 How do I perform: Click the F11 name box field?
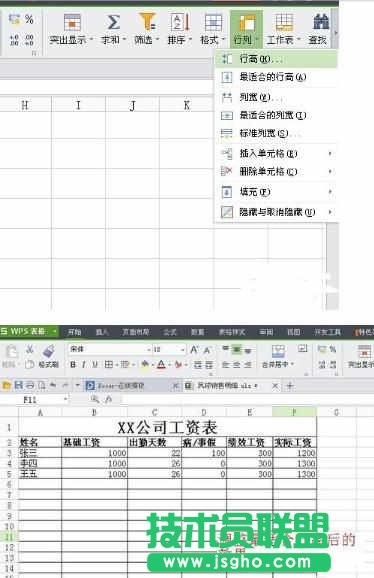[x=44, y=400]
